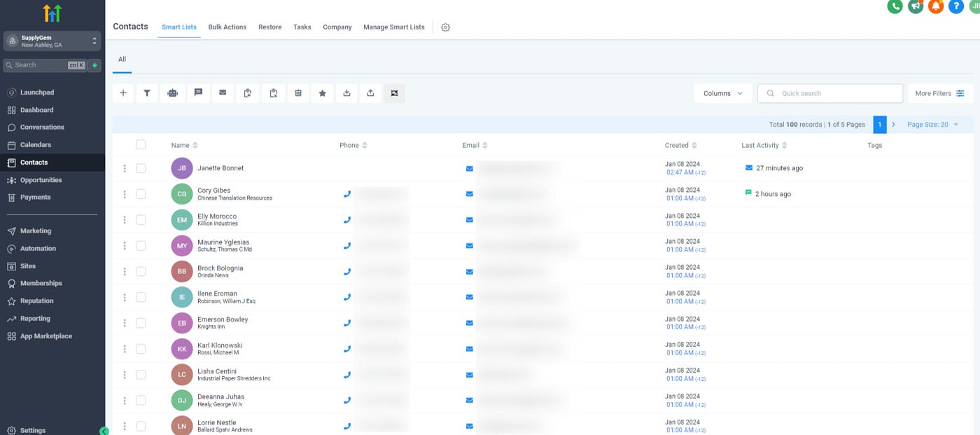Open contact Deeanna Juhas by name
980x435 pixels.
click(x=220, y=397)
